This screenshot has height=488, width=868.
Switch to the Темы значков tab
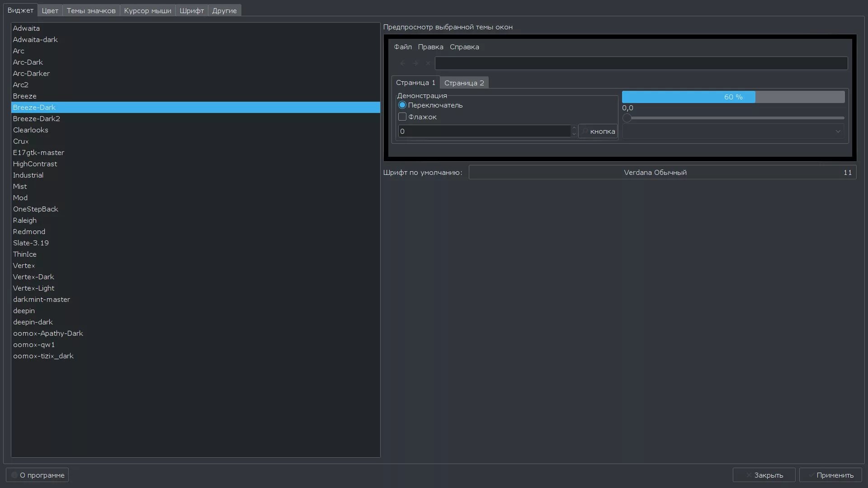pos(91,10)
